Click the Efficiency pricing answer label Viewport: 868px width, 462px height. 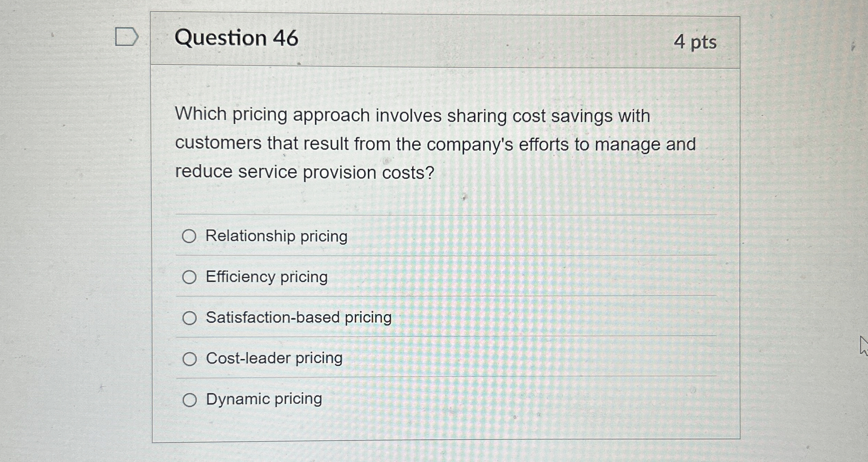pyautogui.click(x=267, y=277)
